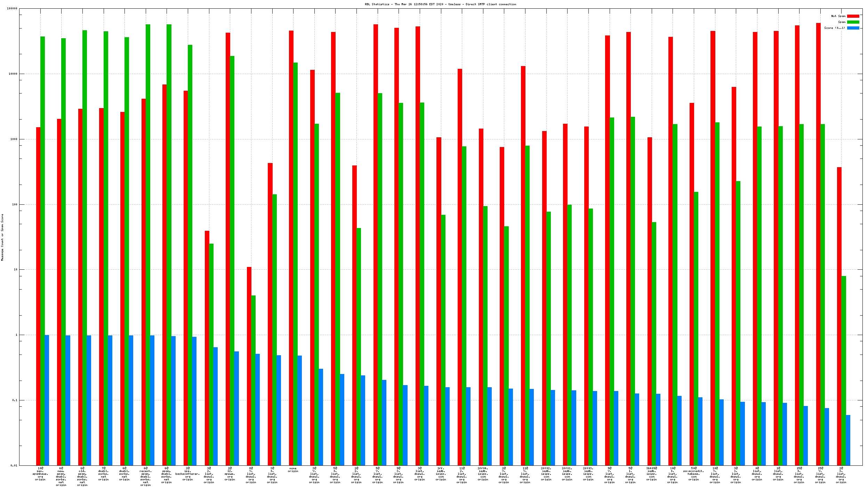Click the green bar for zen.spamhaus.org
Screen dimensions: 868x488
click(43, 243)
